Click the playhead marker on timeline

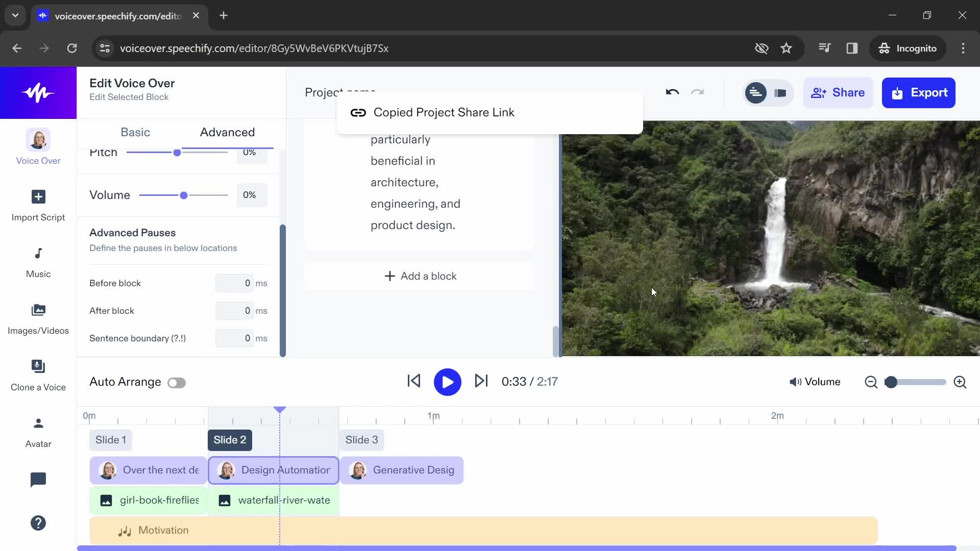280,410
